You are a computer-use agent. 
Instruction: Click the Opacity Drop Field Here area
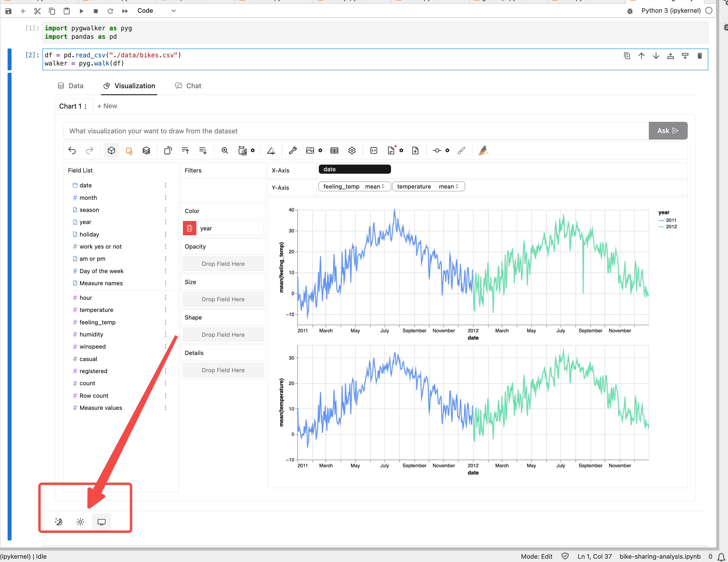[223, 263]
